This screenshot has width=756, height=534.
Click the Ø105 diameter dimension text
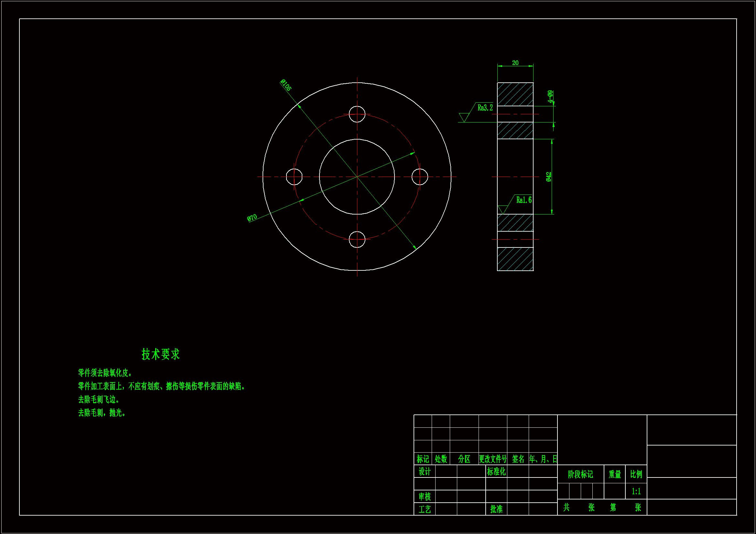(286, 85)
